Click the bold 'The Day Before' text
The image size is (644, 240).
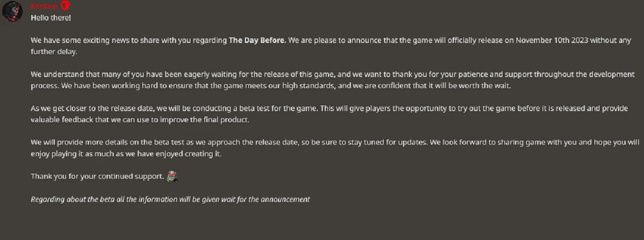[257, 40]
